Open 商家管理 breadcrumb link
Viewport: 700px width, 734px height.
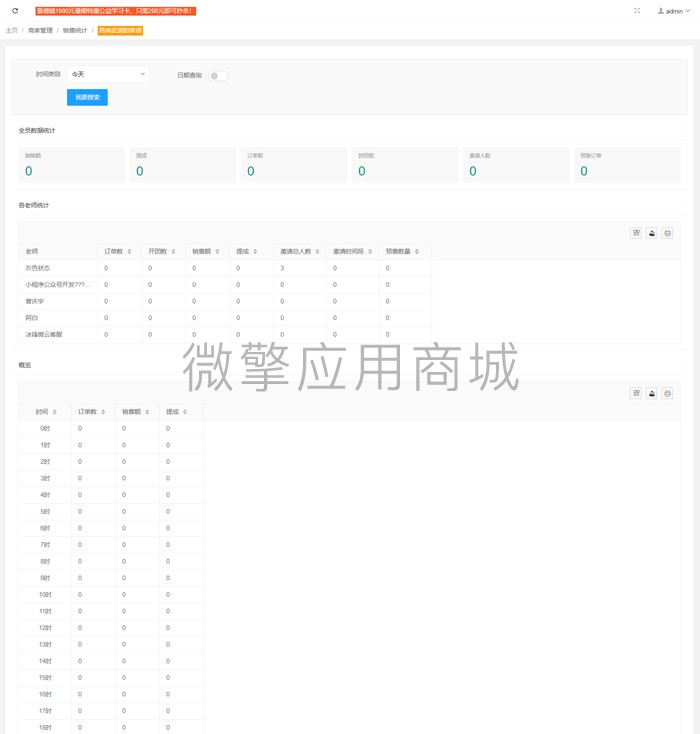40,30
